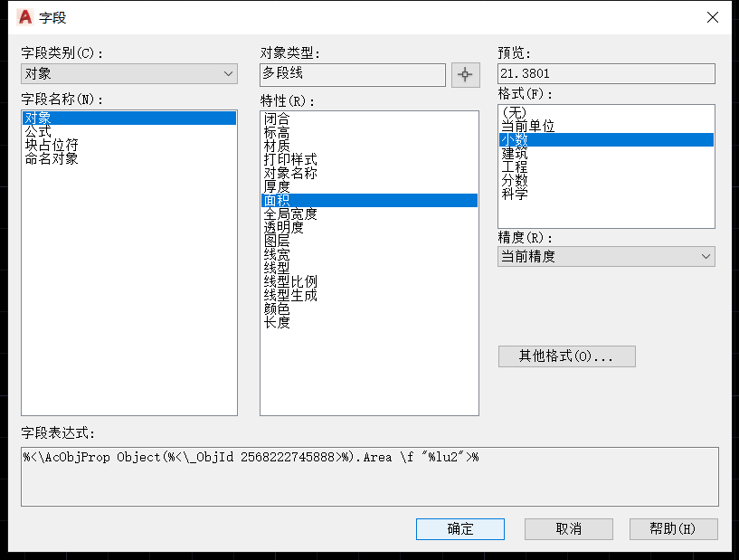Choose 厚度 property

click(369, 187)
